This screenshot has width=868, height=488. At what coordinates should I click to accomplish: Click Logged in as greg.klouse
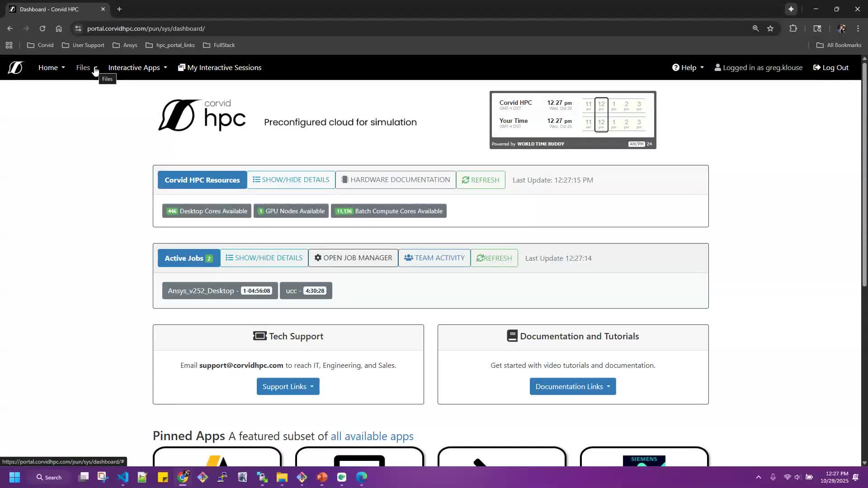pyautogui.click(x=758, y=67)
